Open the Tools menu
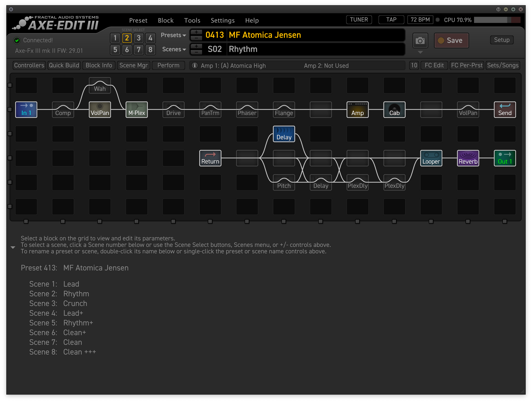532x402 pixels. [192, 20]
